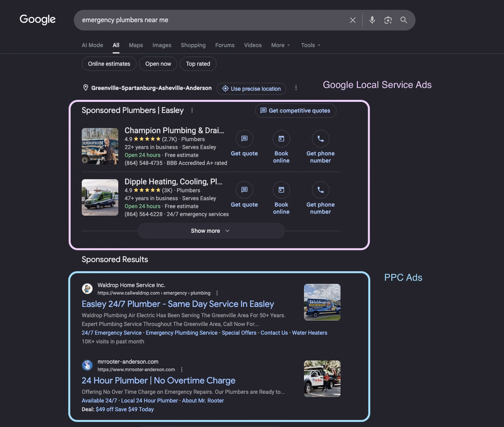The height and width of the screenshot is (427, 504).
Task: Click Available 24/7 sitelink
Action: (99, 400)
